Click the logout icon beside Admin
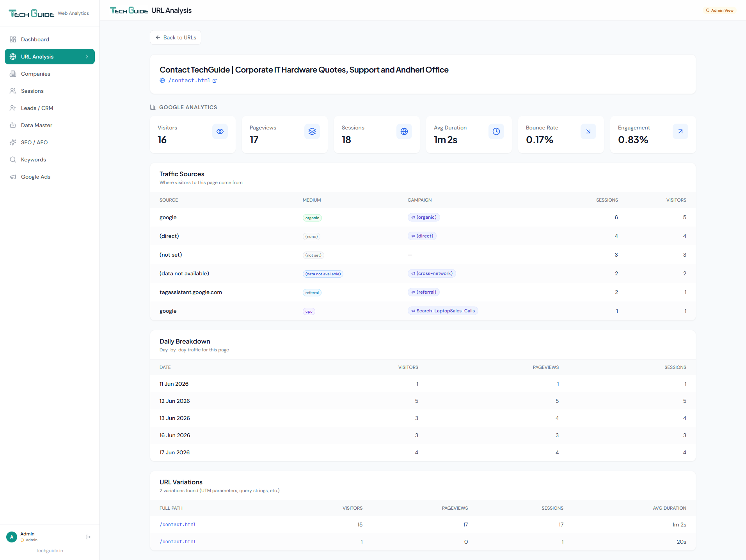 point(88,537)
